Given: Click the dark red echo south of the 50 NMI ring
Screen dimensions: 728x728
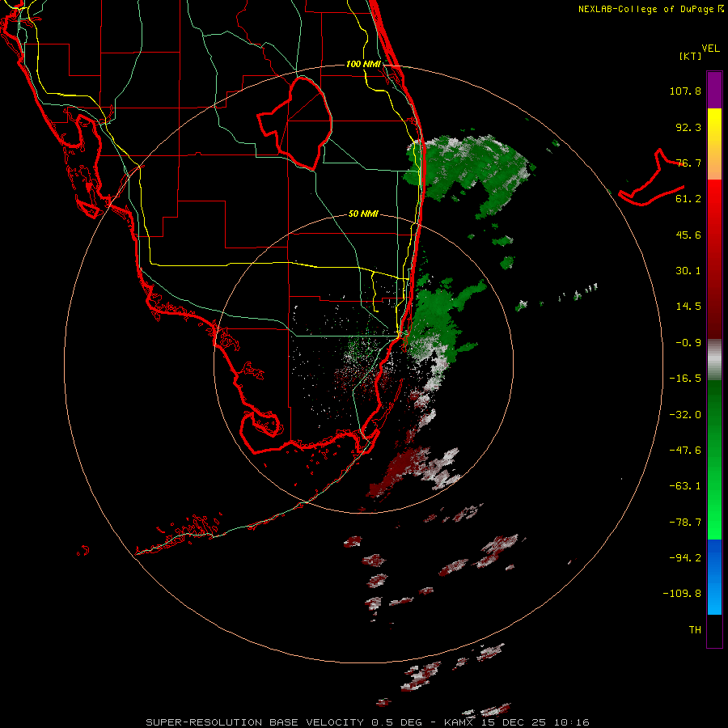Looking at the screenshot, I should 398,470.
